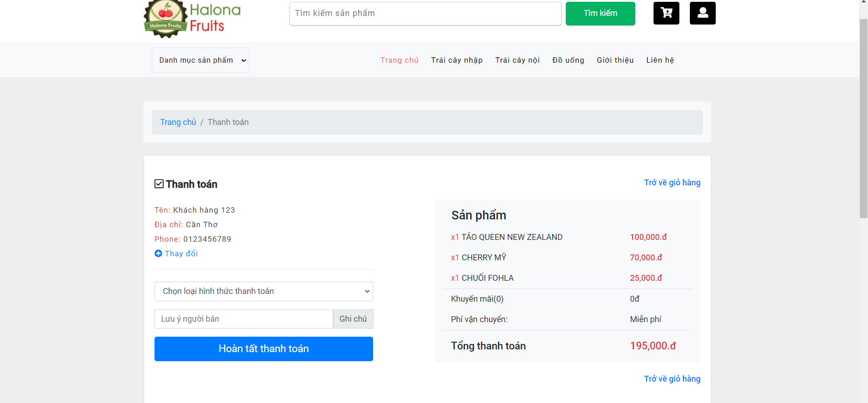Click the CHUỐI FOHLA product name
This screenshot has width=868, height=403.
point(488,278)
